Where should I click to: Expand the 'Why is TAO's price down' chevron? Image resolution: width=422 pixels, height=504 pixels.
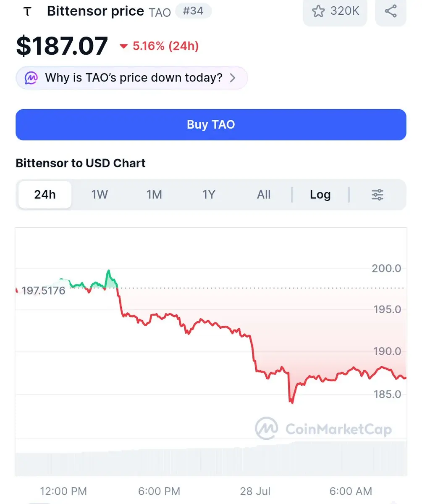click(233, 78)
